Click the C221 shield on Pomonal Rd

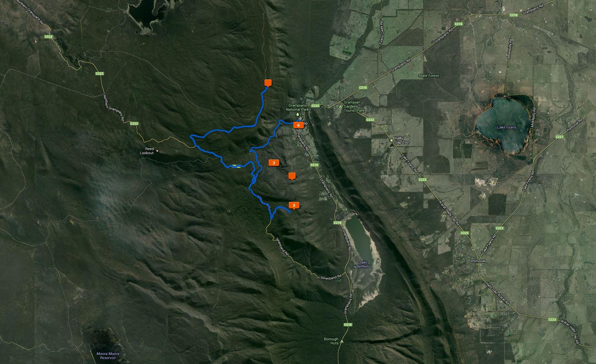[x=559, y=137]
